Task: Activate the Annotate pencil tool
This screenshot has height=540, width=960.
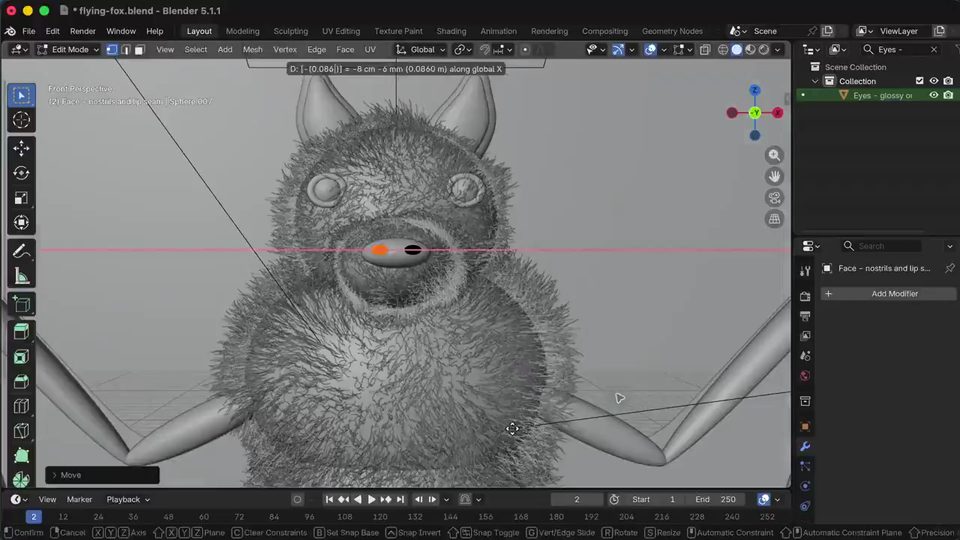Action: click(x=21, y=251)
